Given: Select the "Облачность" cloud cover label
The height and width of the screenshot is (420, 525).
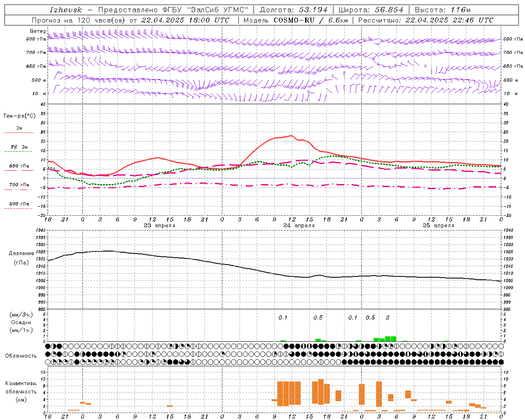Looking at the screenshot, I should click(x=21, y=356).
